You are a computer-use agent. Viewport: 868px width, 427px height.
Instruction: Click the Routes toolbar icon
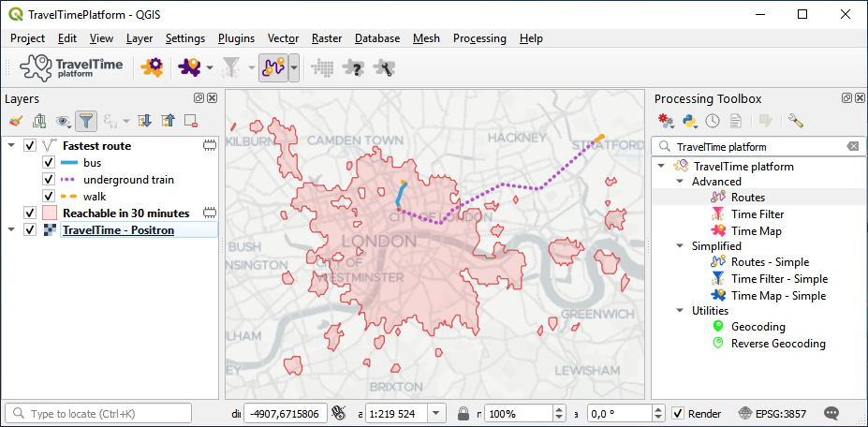[272, 67]
